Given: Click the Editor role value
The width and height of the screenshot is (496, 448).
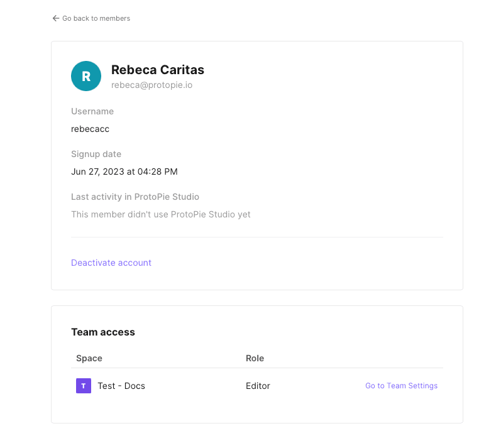Looking at the screenshot, I should 258,386.
